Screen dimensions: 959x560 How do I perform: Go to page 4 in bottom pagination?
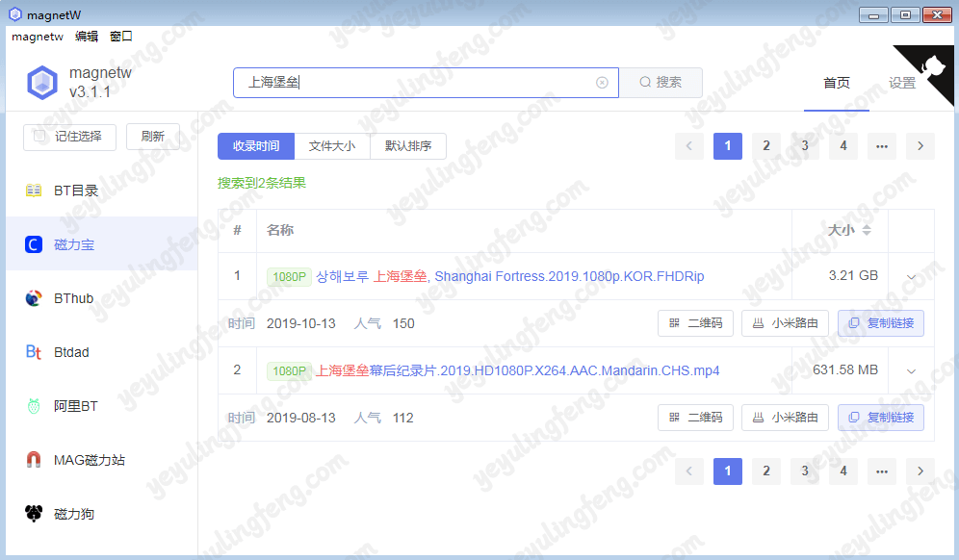point(843,471)
